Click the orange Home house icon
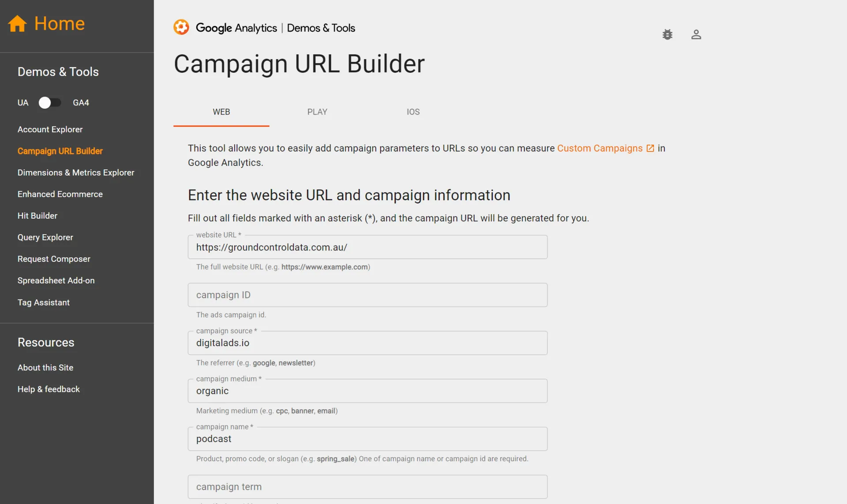The image size is (847, 504). [x=18, y=24]
